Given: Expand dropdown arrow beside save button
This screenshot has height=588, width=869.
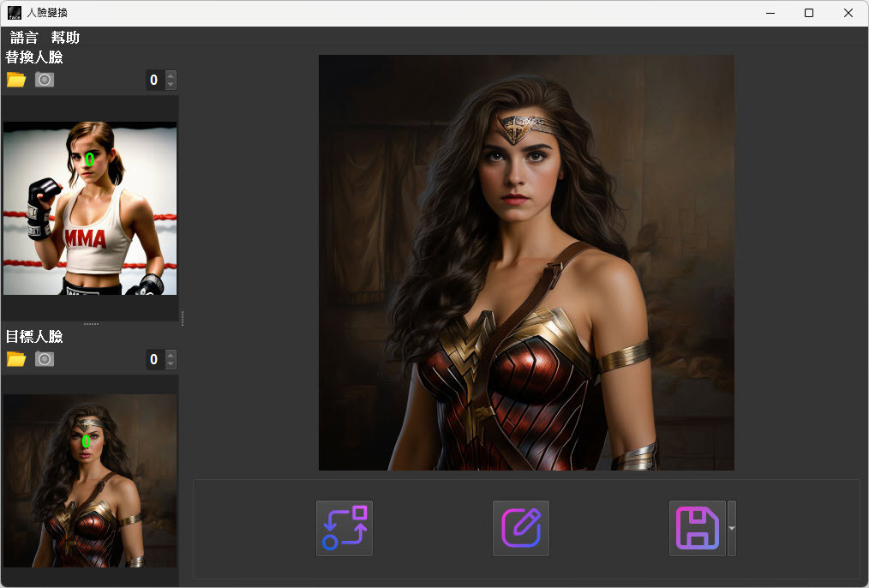Looking at the screenshot, I should tap(732, 528).
